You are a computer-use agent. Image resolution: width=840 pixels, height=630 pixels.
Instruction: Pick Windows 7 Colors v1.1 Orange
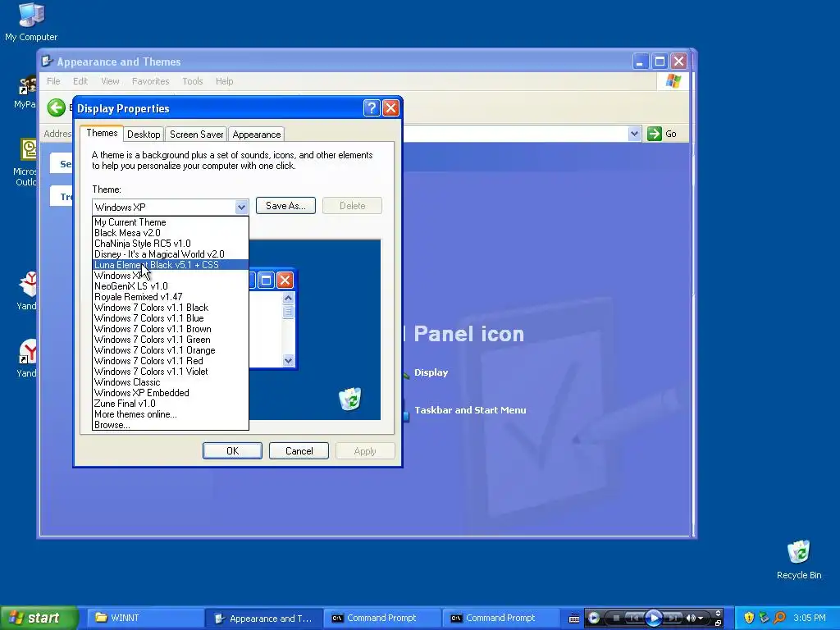tap(171, 350)
